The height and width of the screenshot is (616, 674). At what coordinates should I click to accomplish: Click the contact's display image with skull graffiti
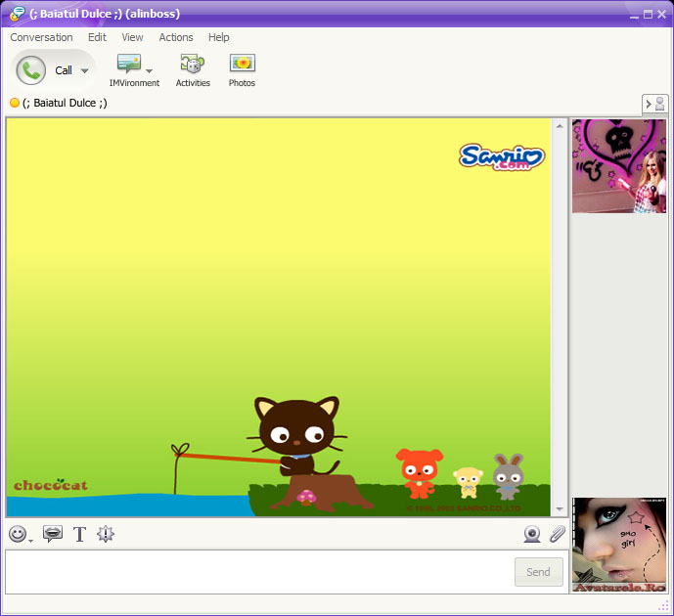pyautogui.click(x=619, y=166)
